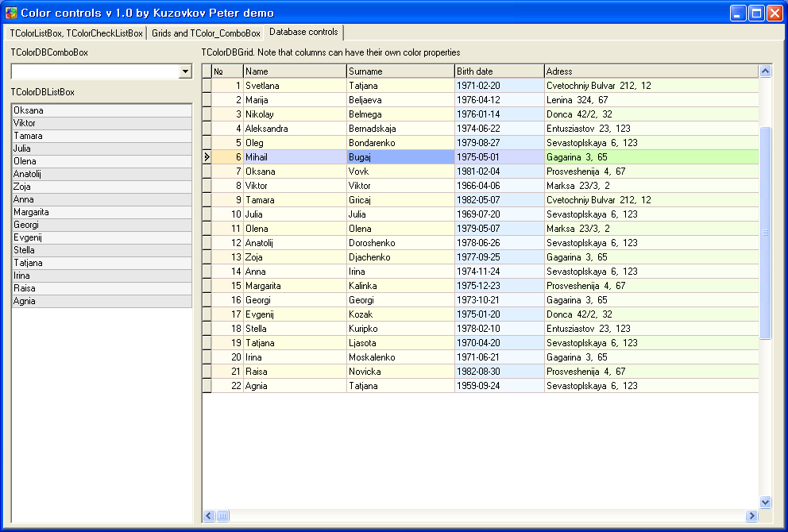Viewport: 788px width, 532px height.
Task: Click the current row indicator arrow
Action: point(207,157)
